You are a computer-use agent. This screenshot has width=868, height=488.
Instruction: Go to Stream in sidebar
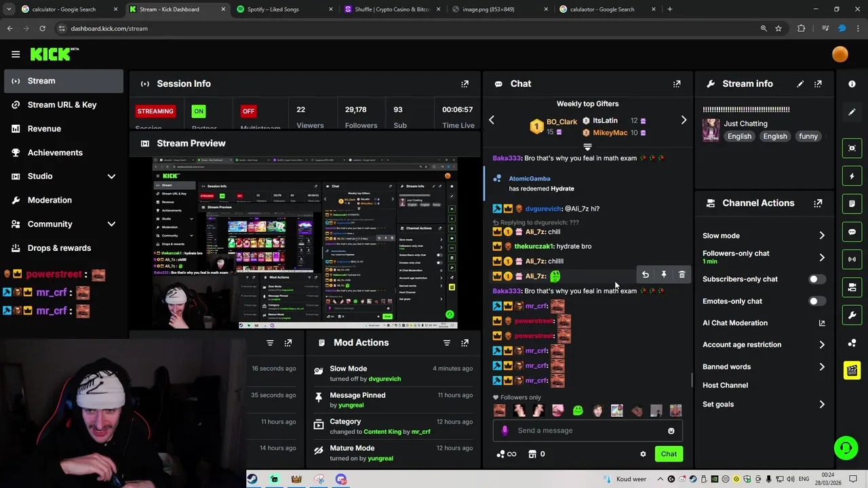[64, 81]
